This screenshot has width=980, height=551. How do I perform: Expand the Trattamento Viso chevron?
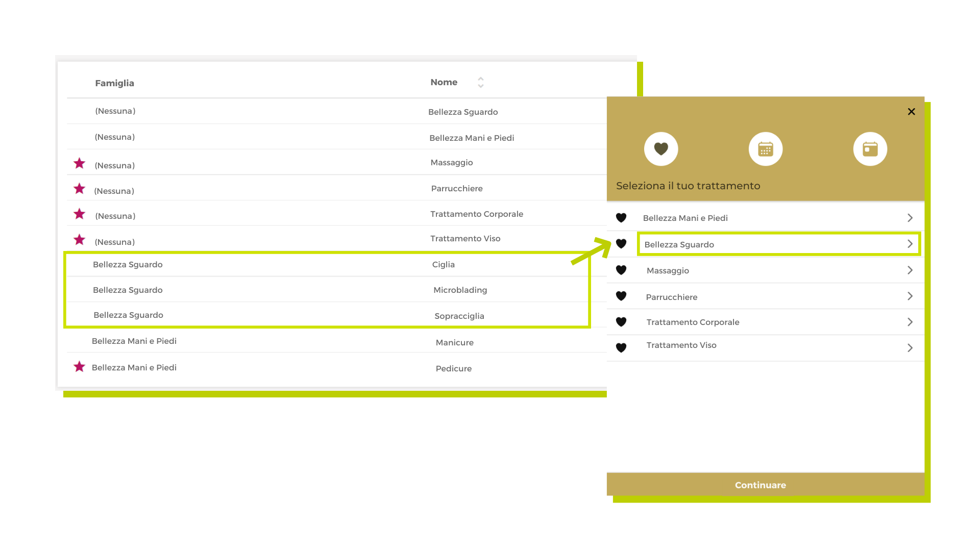point(910,348)
